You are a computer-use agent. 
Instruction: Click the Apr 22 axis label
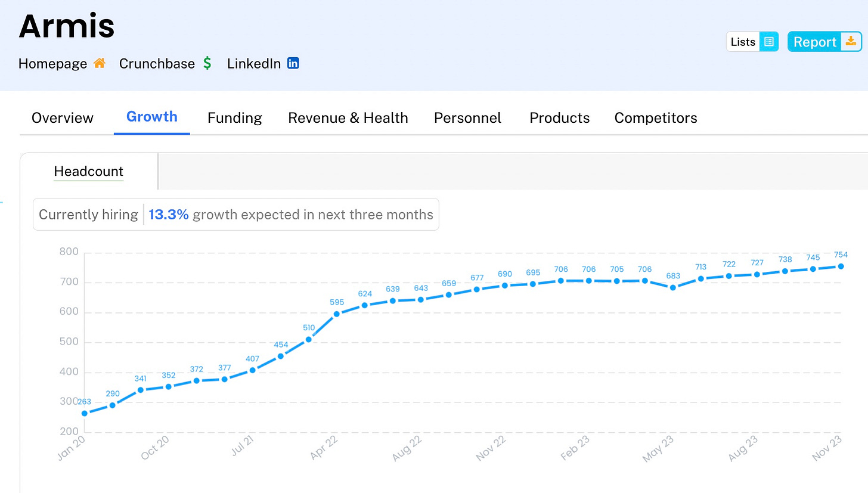coord(324,448)
